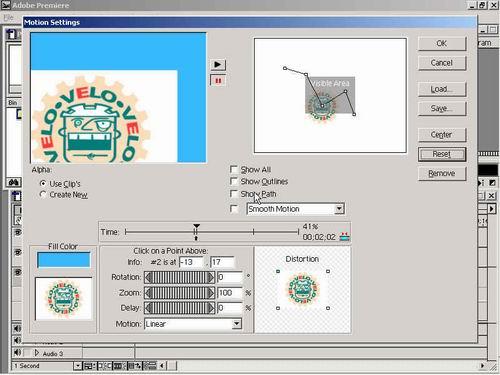Click the binoculars find icon
Screen dimensions: 500x375
click(14, 182)
